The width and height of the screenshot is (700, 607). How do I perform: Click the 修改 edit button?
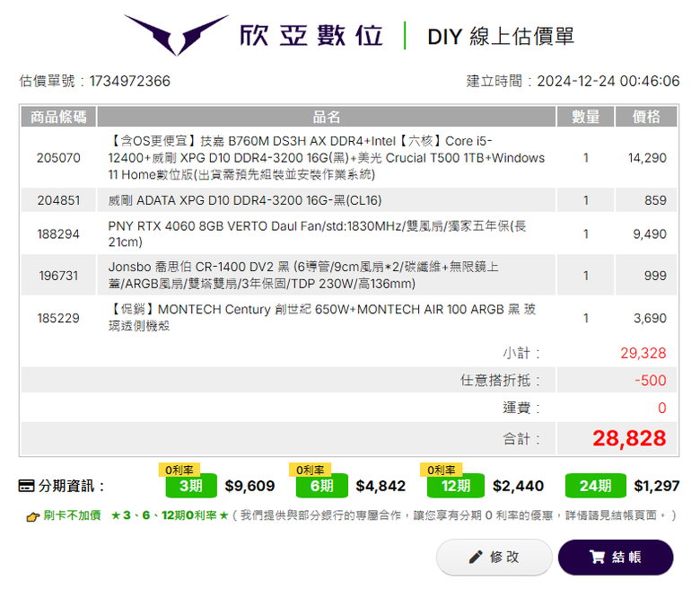click(x=494, y=557)
